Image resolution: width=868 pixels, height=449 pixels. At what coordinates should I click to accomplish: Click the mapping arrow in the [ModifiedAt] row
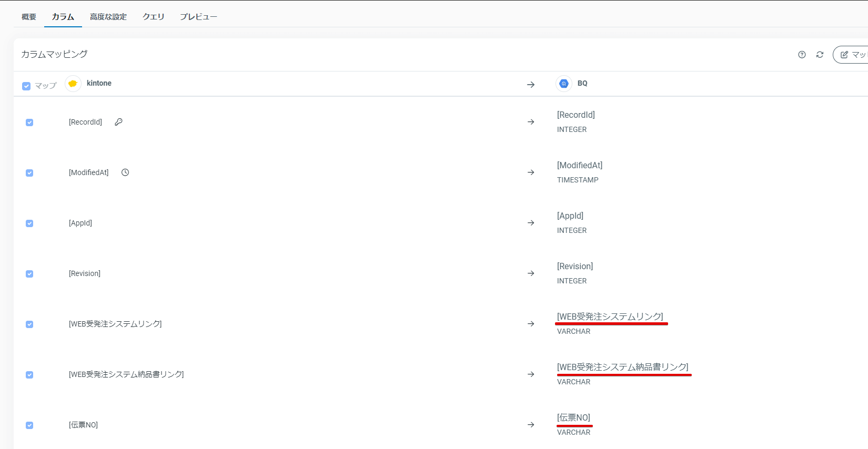click(531, 172)
